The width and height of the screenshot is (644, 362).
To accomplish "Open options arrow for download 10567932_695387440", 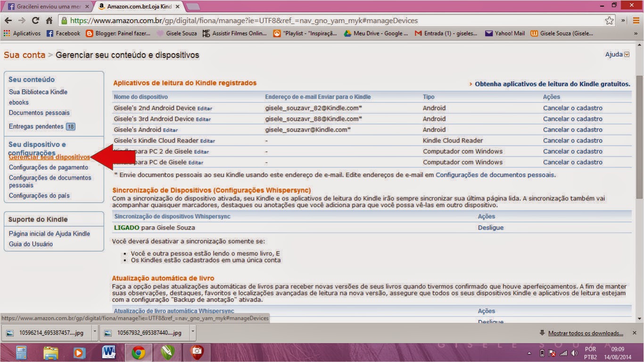I will (193, 332).
